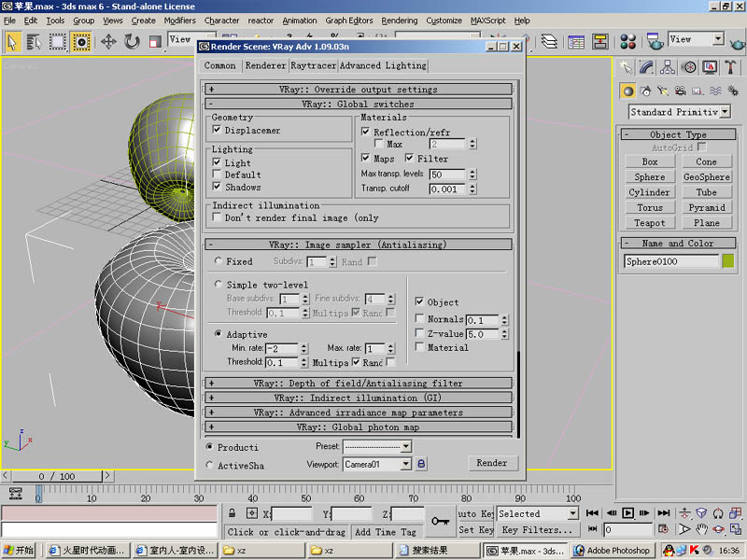
Task: Switch to Motion command panel
Action: pos(688,67)
